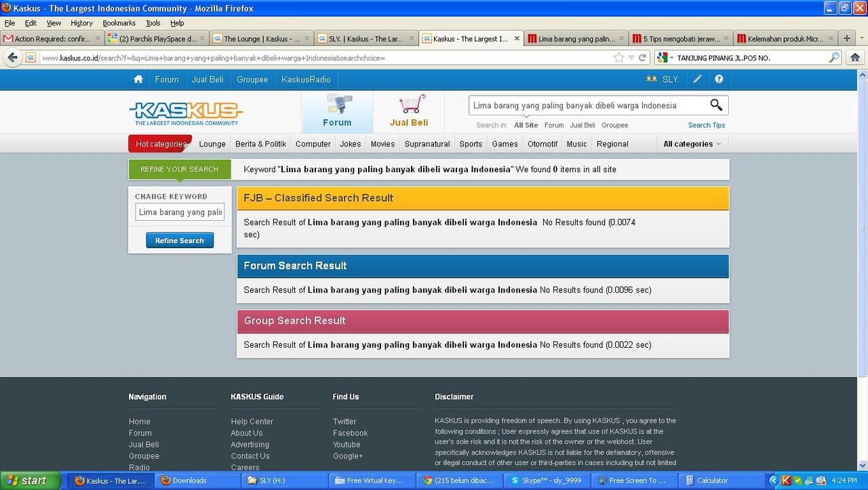This screenshot has width=868, height=490.
Task: Open the File menu
Action: coord(9,23)
